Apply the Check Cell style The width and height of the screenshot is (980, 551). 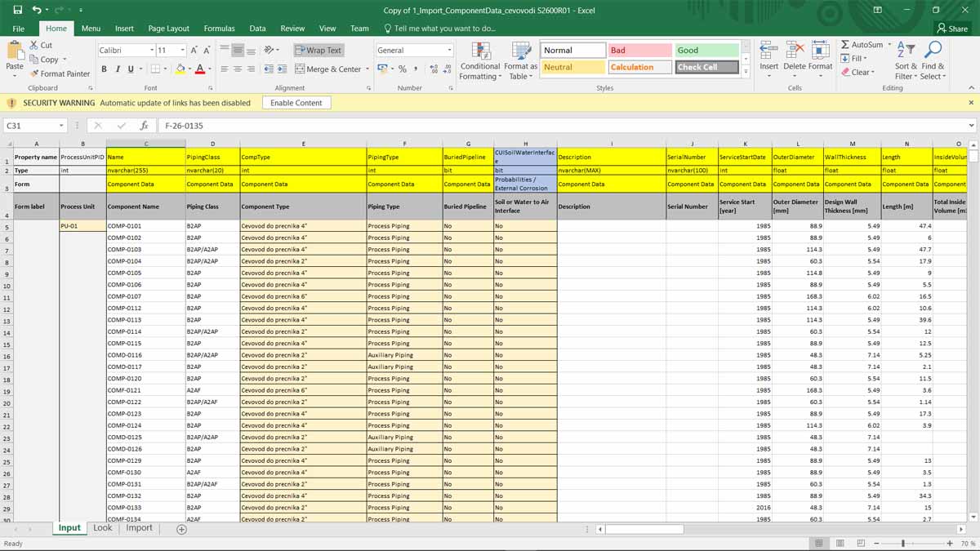point(706,67)
